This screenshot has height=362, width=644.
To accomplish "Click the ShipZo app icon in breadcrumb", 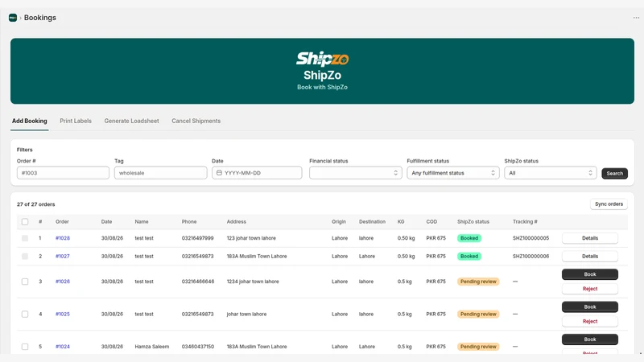I will 13,18.
